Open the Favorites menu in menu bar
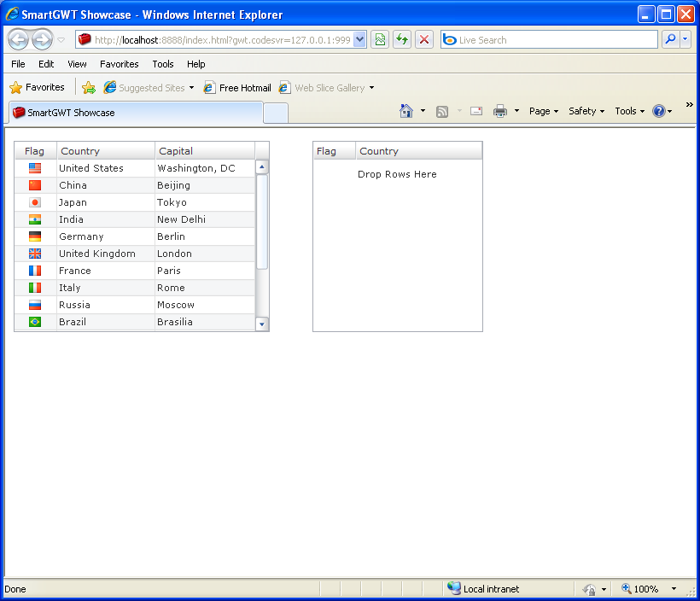The width and height of the screenshot is (700, 601). click(120, 64)
